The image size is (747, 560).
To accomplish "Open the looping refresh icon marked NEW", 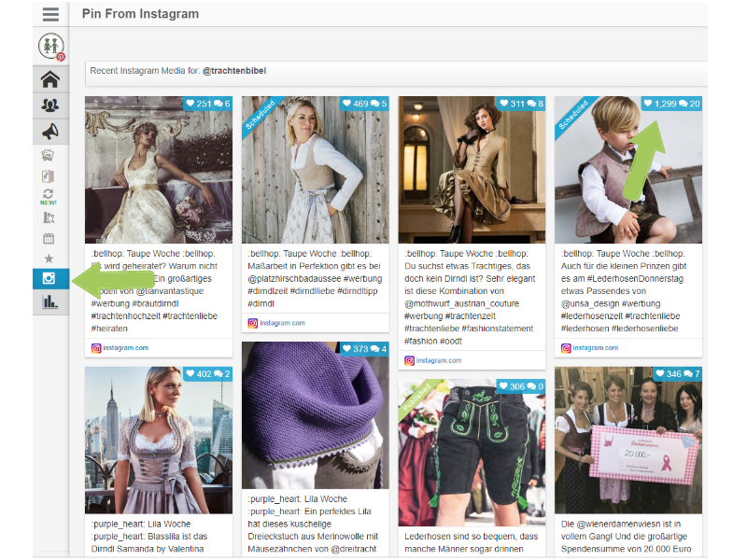I will point(49,197).
